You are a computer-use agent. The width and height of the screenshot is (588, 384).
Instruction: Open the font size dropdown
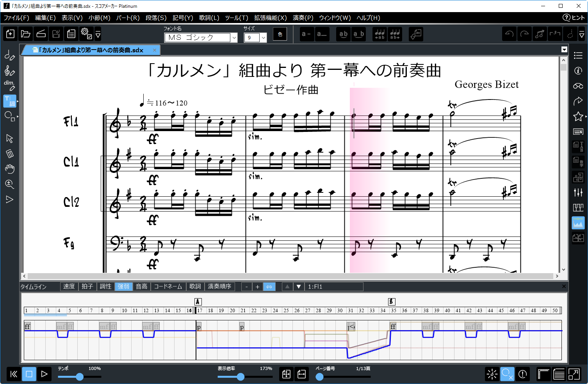264,38
